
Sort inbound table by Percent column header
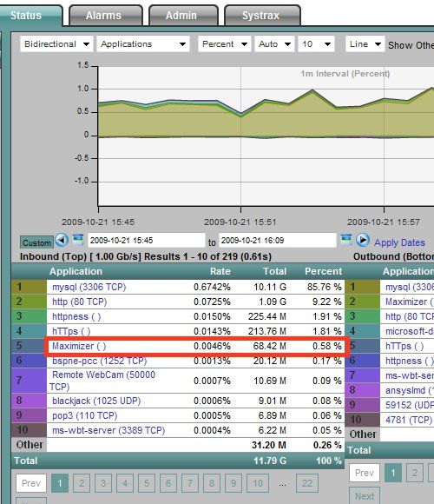[323, 271]
